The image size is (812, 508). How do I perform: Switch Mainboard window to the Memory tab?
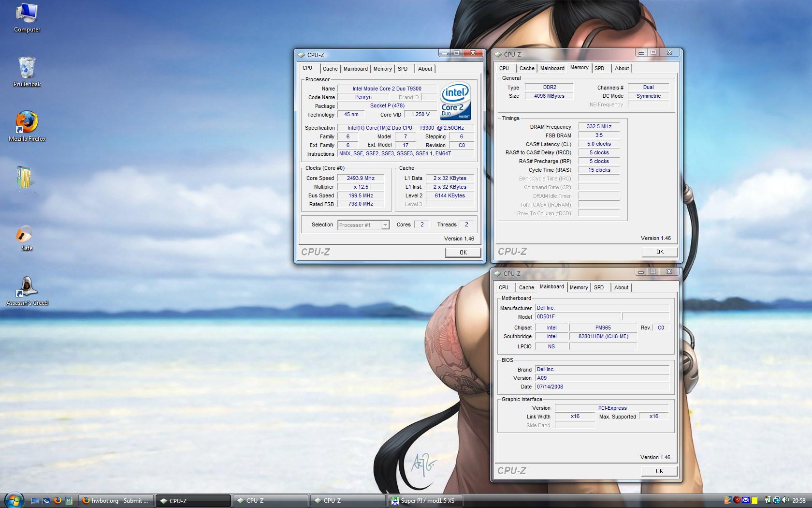[579, 287]
